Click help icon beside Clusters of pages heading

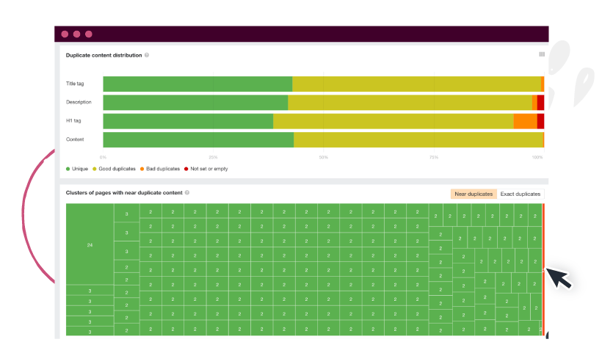point(187,193)
